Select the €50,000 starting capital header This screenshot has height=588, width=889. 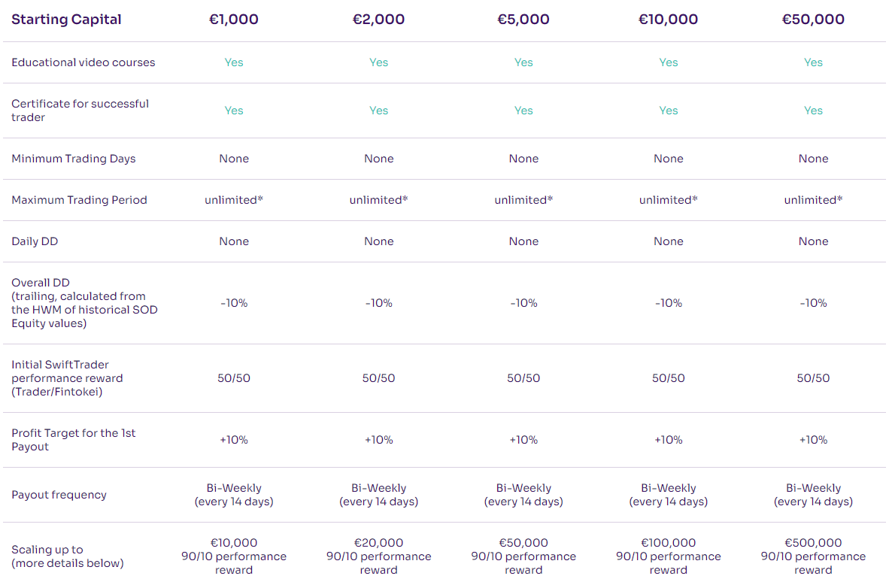pos(813,20)
